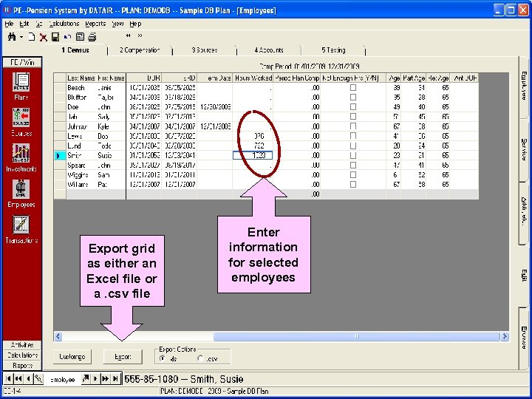Open dropdown arrow beside binoculars icon
This screenshot has height=399, width=532.
[22, 36]
